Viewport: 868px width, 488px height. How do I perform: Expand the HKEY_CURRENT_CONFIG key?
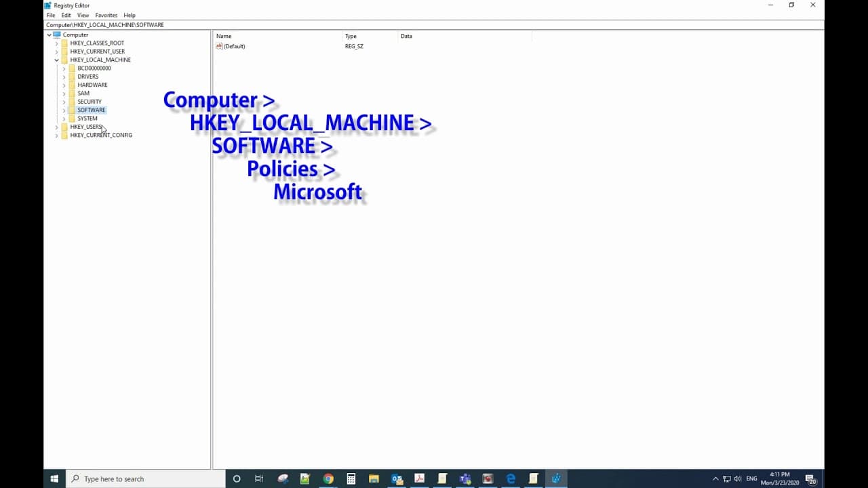(x=56, y=135)
